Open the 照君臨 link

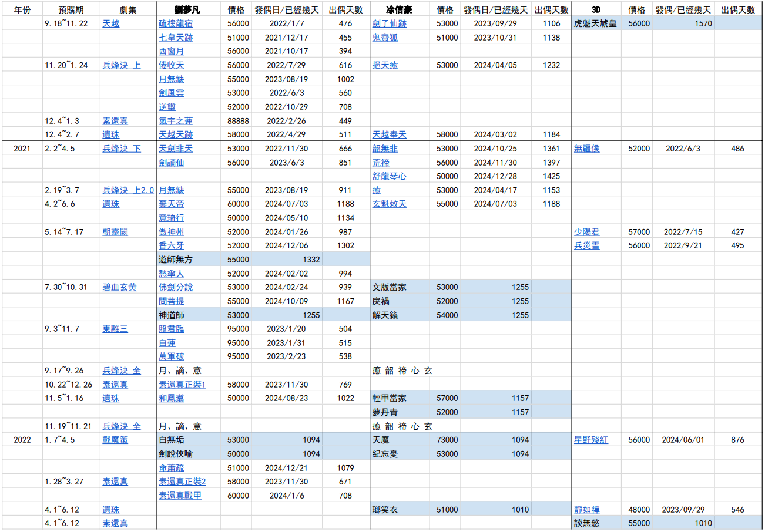coord(172,329)
